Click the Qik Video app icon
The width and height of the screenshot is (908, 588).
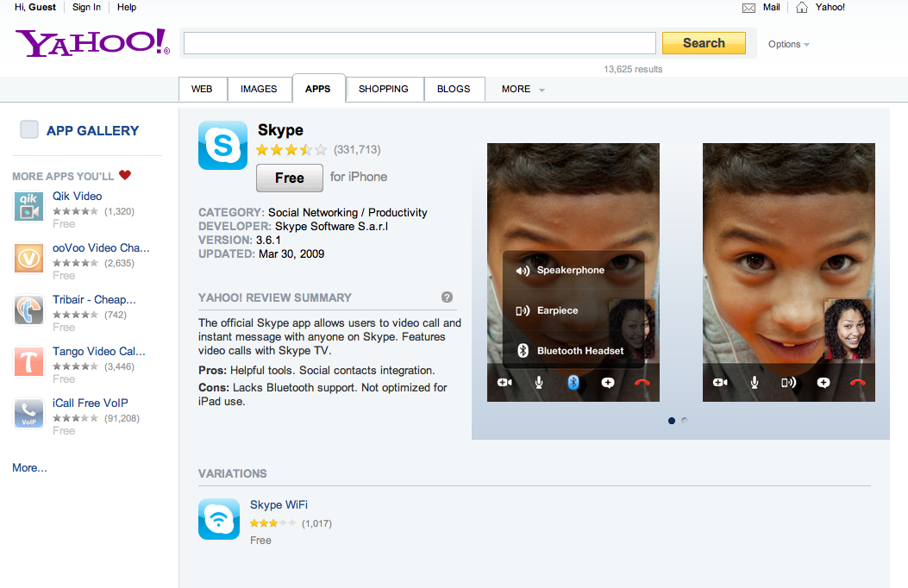28,206
